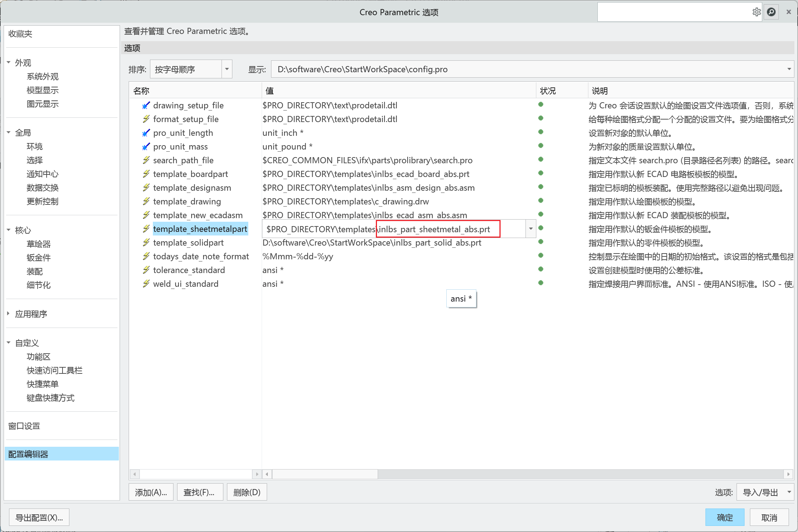Open 窗口设置 in the sidebar
798x532 pixels.
pos(24,426)
